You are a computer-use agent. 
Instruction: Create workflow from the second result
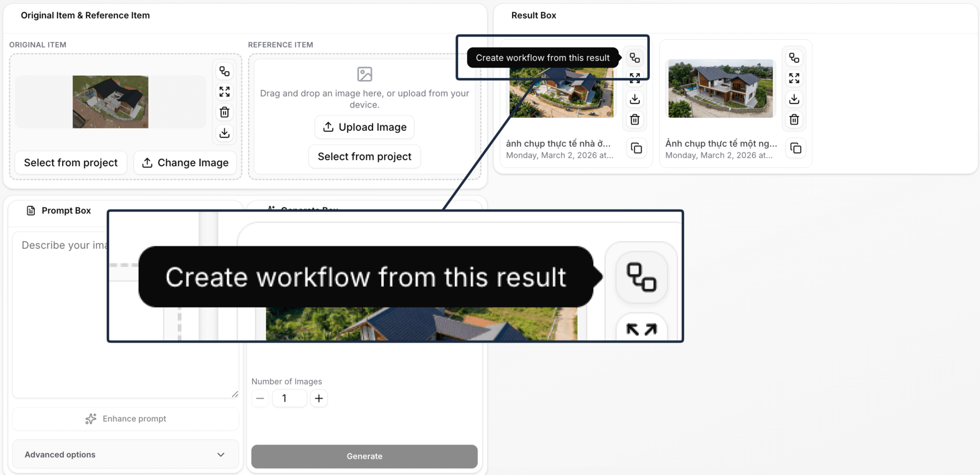794,58
